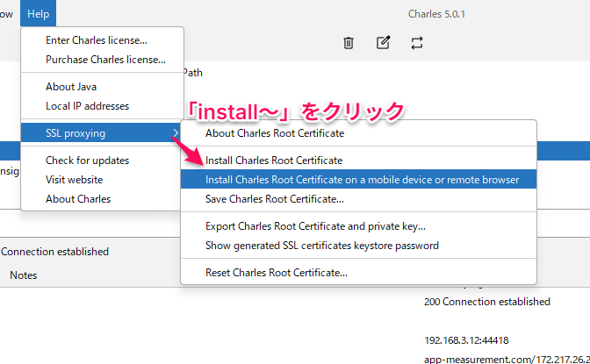
Task: Click the 192.168.3.12:44418 address text
Action: pos(466,340)
